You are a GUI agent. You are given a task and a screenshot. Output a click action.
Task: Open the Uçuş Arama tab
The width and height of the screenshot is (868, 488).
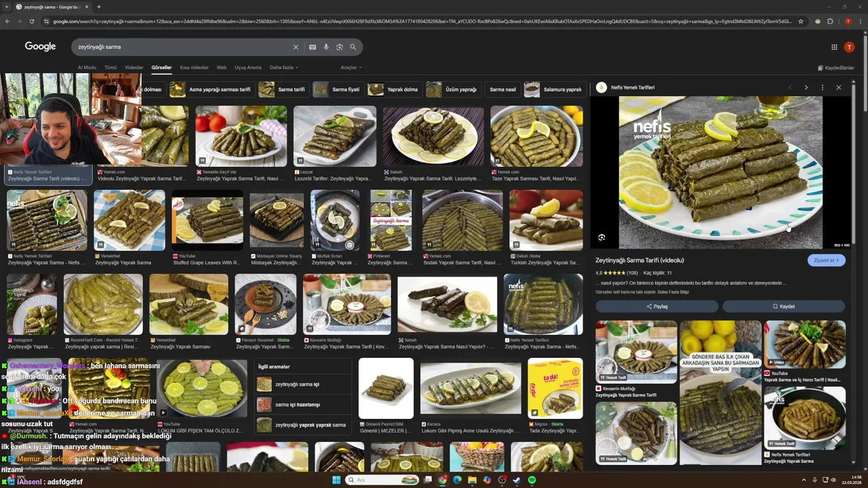pos(248,68)
